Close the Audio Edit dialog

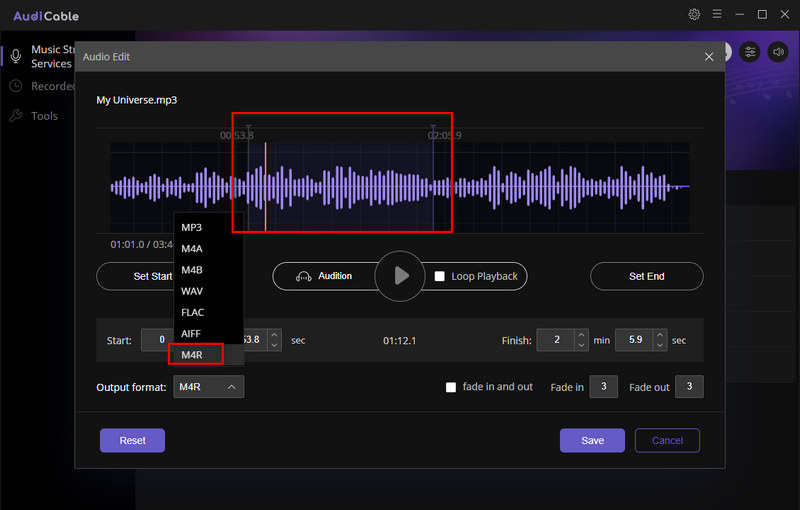tap(709, 57)
